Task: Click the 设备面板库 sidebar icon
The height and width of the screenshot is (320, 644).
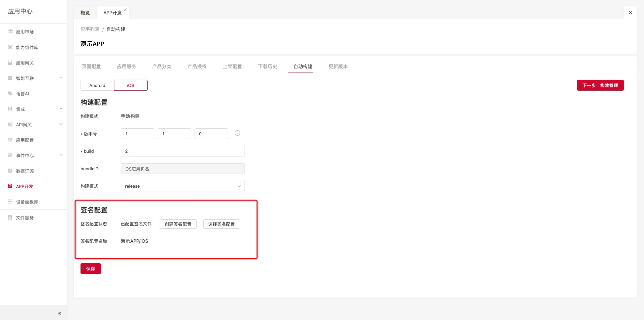Action: (x=10, y=202)
